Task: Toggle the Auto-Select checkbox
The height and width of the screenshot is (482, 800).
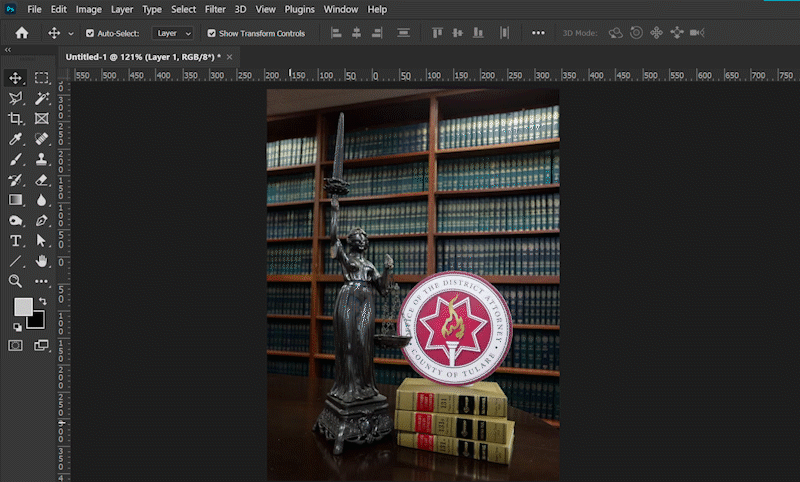Action: point(90,33)
